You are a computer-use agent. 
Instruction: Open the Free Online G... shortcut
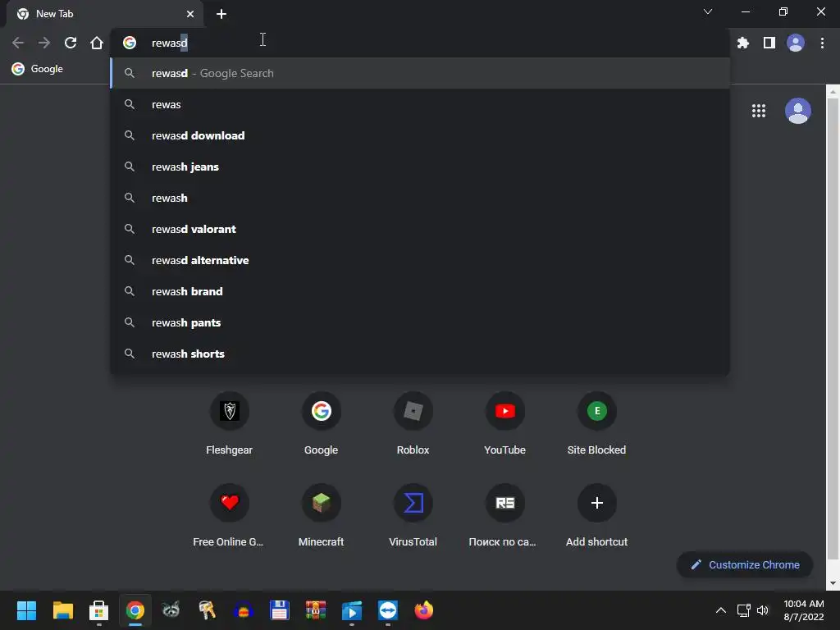pos(230,516)
